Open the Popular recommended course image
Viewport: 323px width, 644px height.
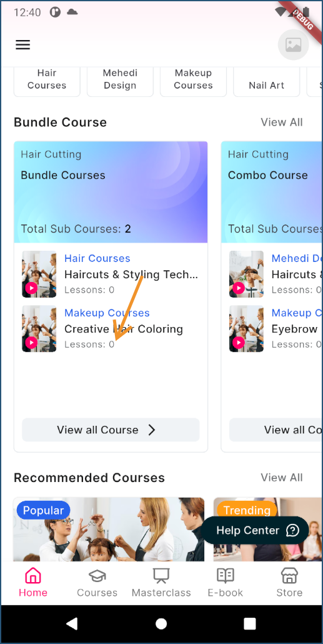pos(109,530)
